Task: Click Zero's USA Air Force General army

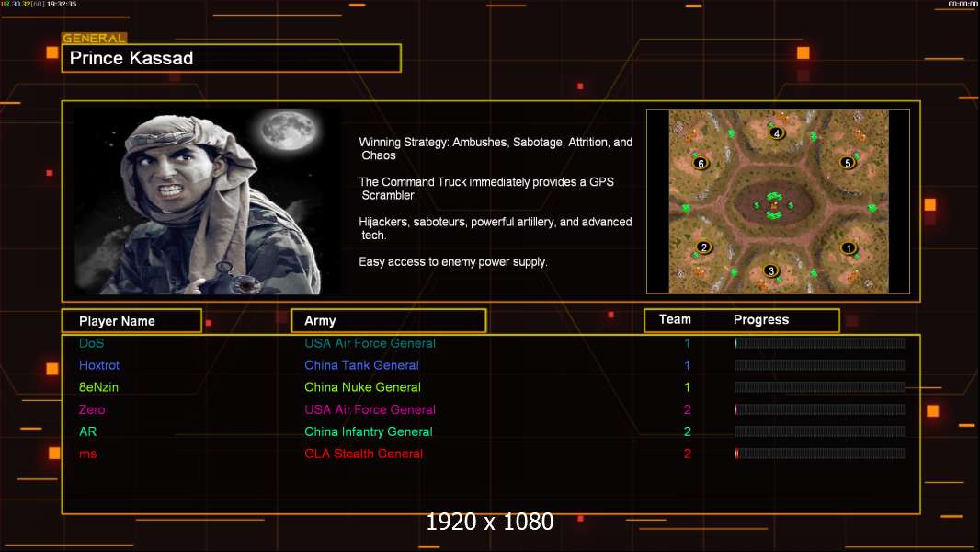Action: click(370, 409)
